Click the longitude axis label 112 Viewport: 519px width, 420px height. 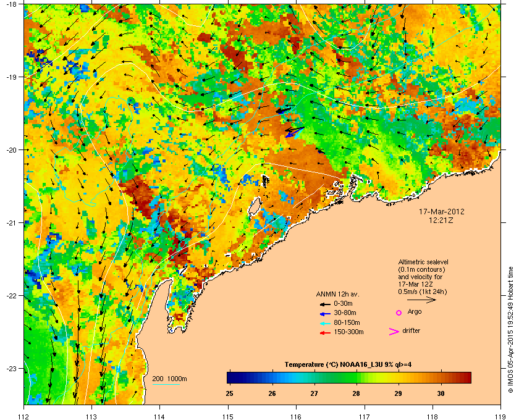point(24,416)
